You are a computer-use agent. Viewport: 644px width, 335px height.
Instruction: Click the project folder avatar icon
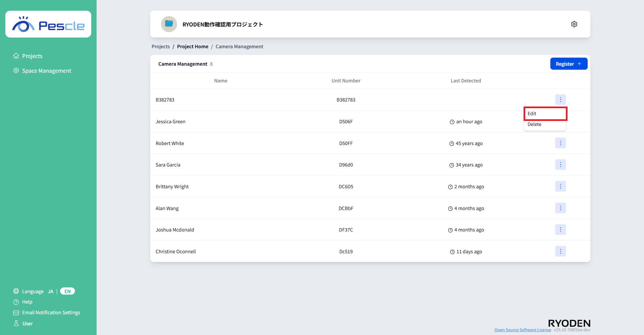[169, 24]
